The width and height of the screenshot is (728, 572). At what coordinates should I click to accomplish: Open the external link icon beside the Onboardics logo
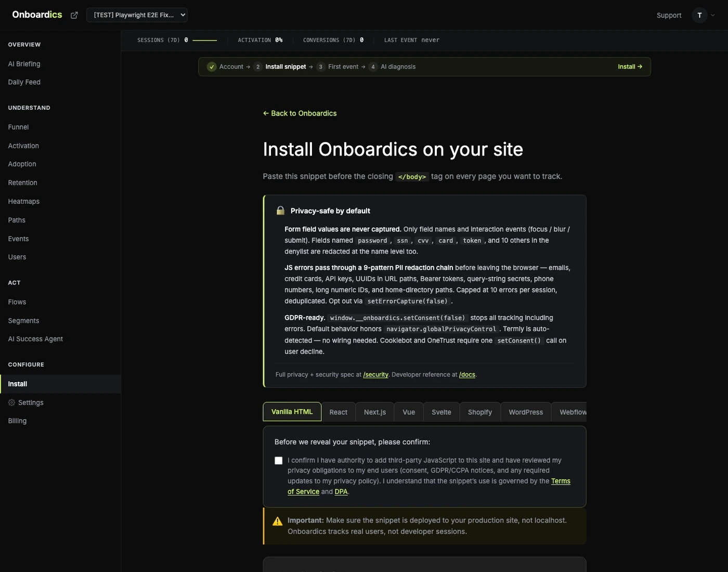[x=74, y=15]
